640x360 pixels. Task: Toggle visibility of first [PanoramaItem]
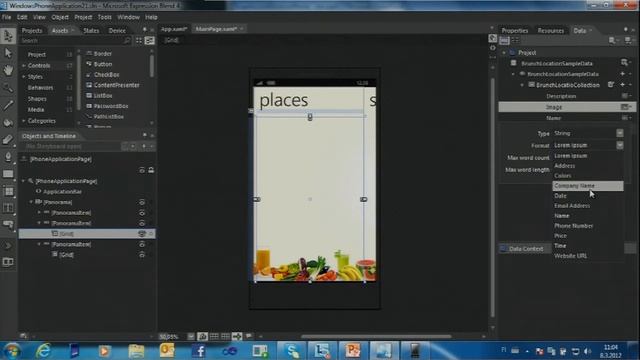tap(142, 213)
